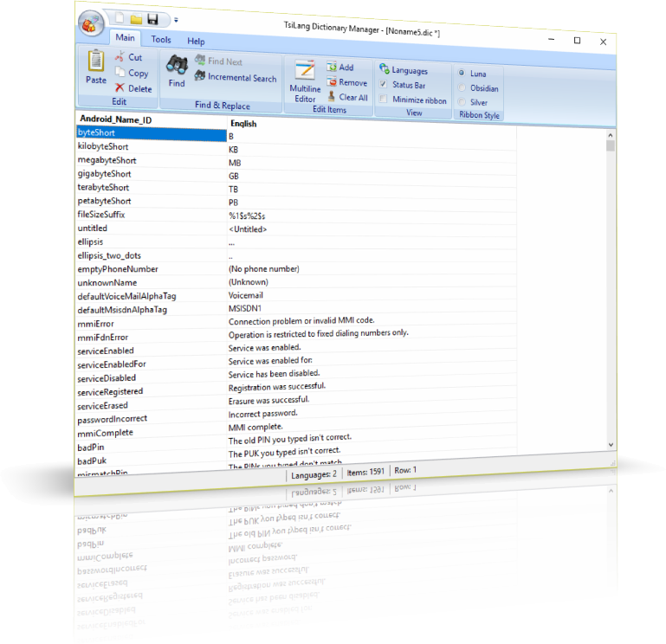Image resolution: width=666 pixels, height=644 pixels.
Task: Click the 'Incorrect password.' cell
Action: tap(372, 413)
